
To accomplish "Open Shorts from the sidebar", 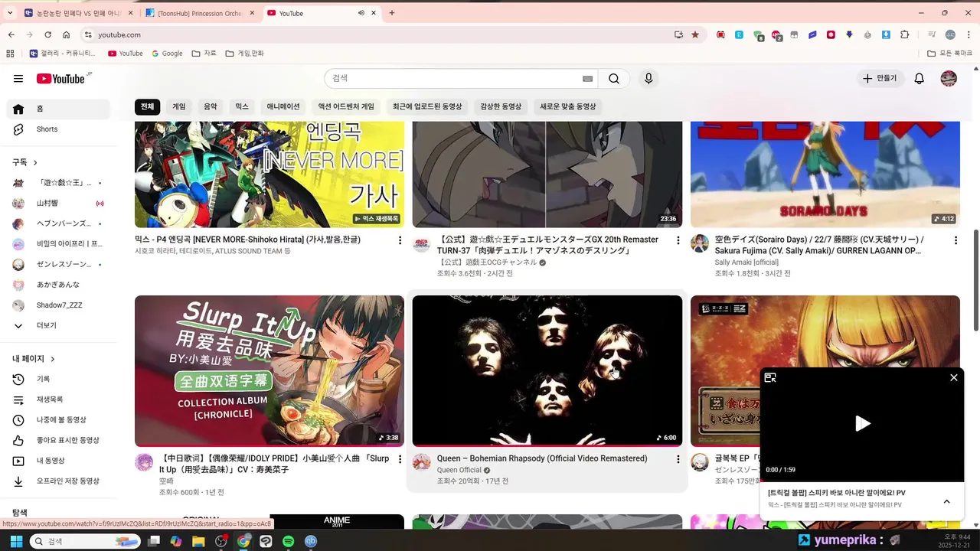I will pyautogui.click(x=58, y=129).
